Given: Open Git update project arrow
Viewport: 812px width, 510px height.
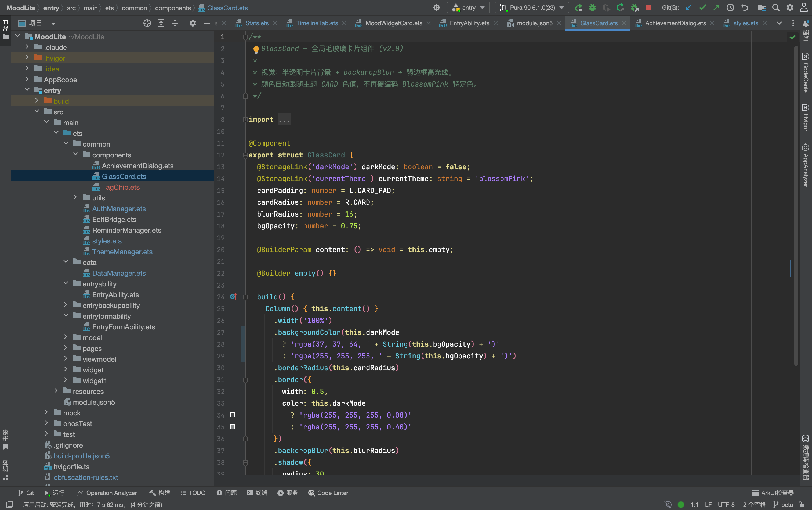Looking at the screenshot, I should click(x=689, y=8).
